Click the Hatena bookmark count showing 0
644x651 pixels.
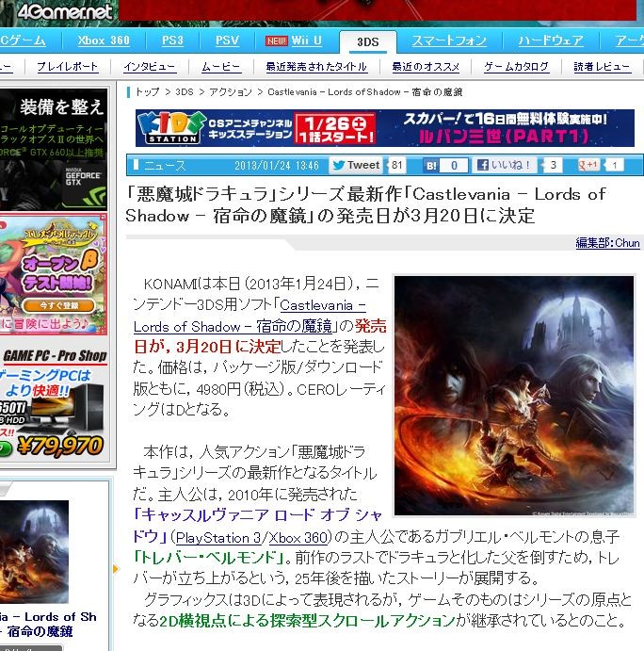[454, 165]
